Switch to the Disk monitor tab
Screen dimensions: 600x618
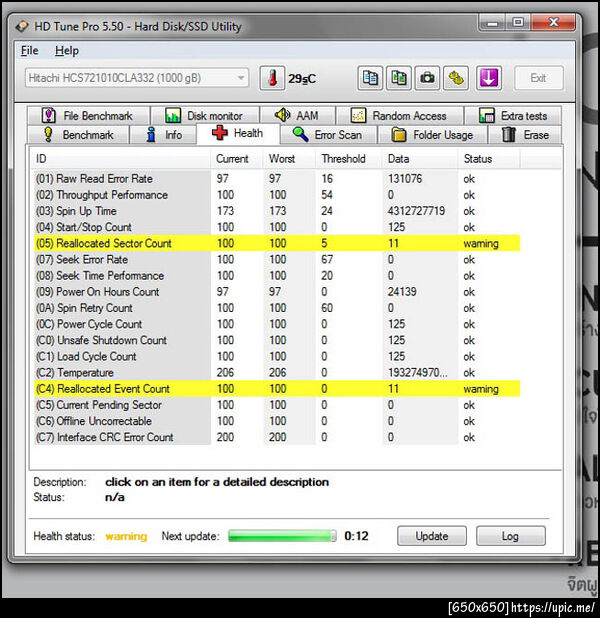205,115
